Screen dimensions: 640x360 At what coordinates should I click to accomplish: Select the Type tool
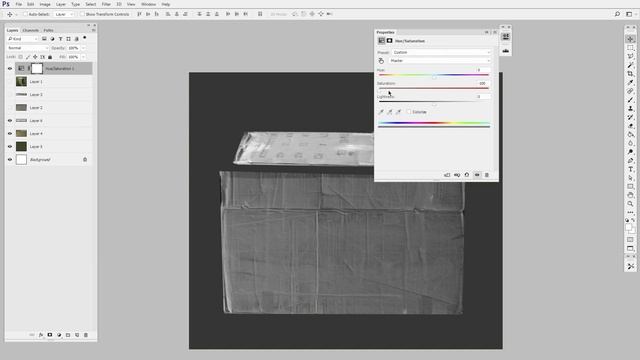(631, 169)
